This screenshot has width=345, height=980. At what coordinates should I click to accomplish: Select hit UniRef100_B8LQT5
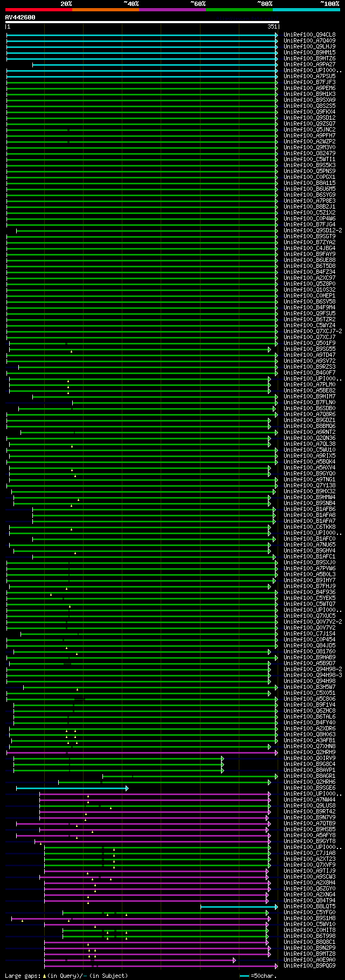tap(309, 907)
